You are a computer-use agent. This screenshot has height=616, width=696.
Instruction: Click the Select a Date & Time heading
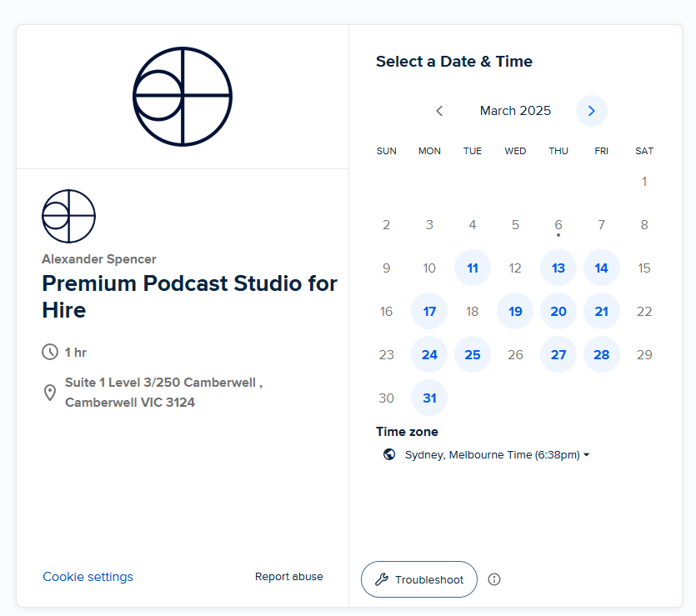coord(454,61)
